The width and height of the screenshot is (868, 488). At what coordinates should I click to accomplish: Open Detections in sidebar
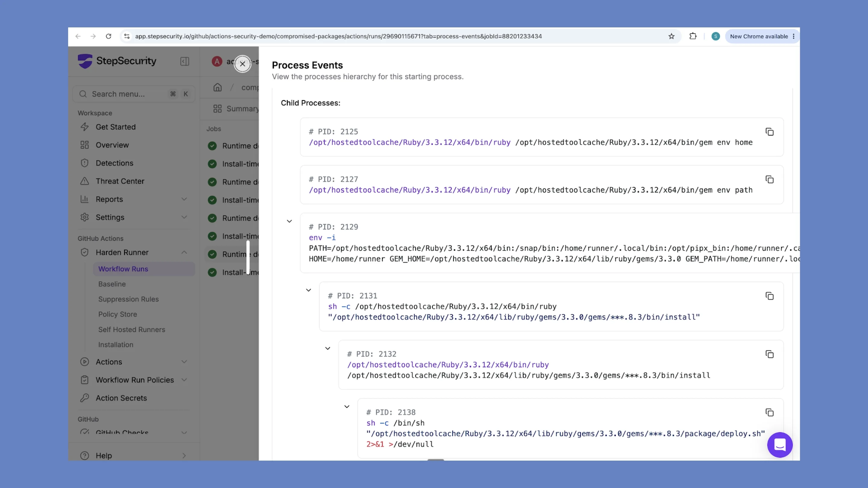pyautogui.click(x=134, y=163)
